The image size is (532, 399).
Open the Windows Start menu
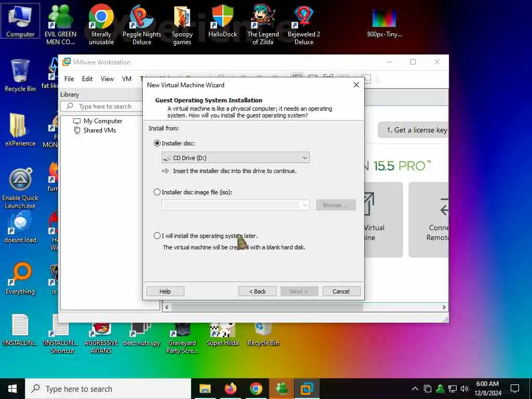pos(12,389)
